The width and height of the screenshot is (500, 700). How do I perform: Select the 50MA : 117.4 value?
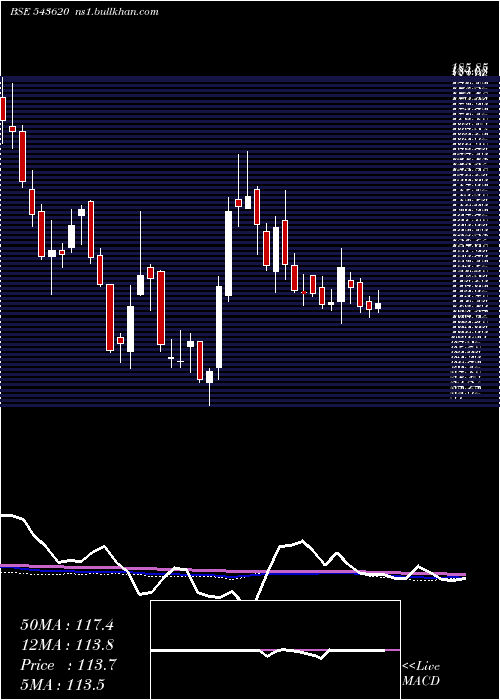(67, 625)
